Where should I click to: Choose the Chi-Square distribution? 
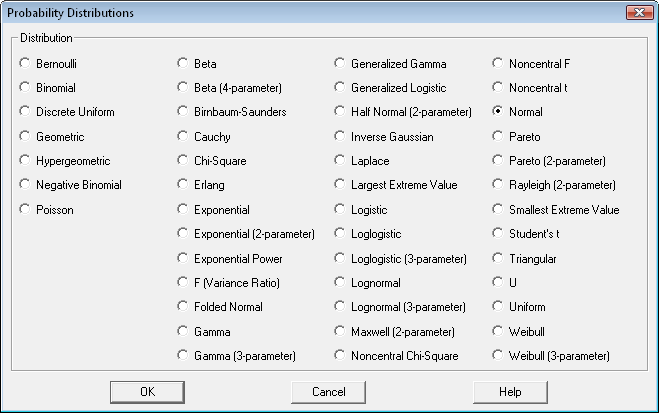tap(183, 161)
